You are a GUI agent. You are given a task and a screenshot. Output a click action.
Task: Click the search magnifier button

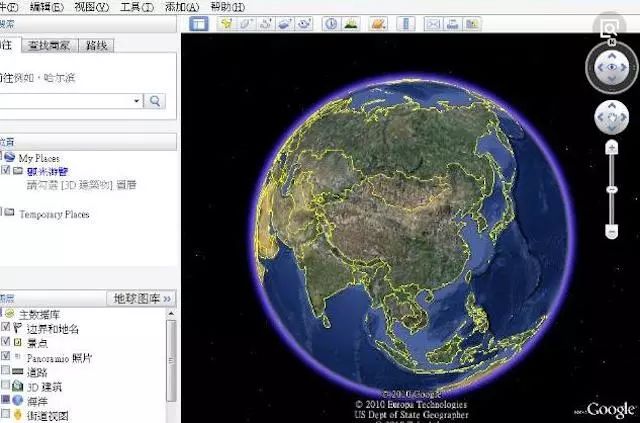[156, 101]
